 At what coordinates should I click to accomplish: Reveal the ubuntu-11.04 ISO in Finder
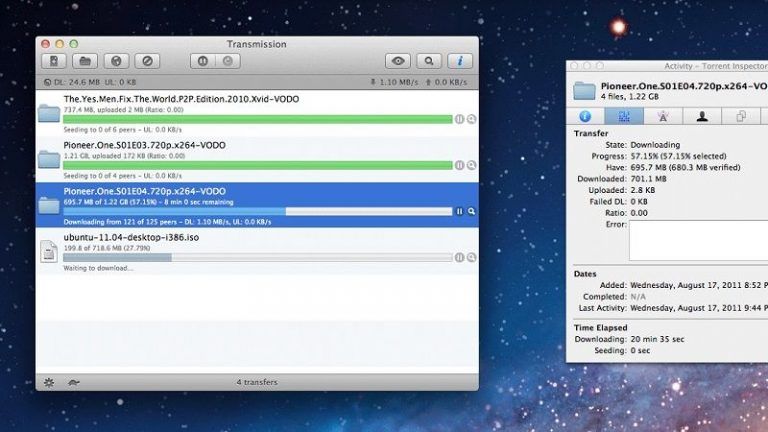point(471,257)
